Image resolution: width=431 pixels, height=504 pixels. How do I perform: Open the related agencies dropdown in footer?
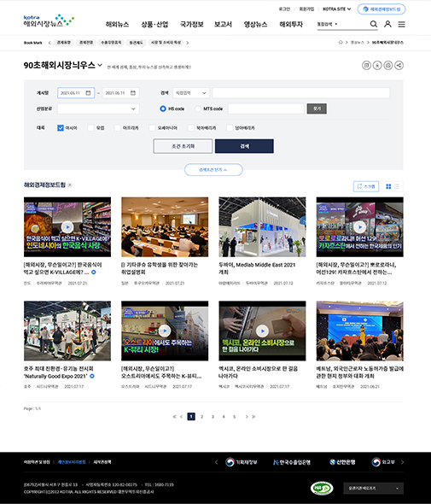pos(374,489)
